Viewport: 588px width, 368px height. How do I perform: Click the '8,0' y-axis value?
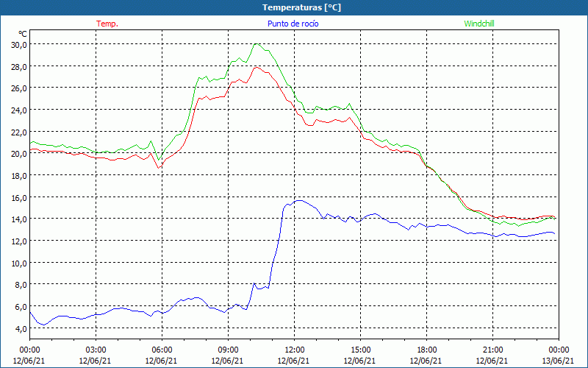(x=21, y=285)
